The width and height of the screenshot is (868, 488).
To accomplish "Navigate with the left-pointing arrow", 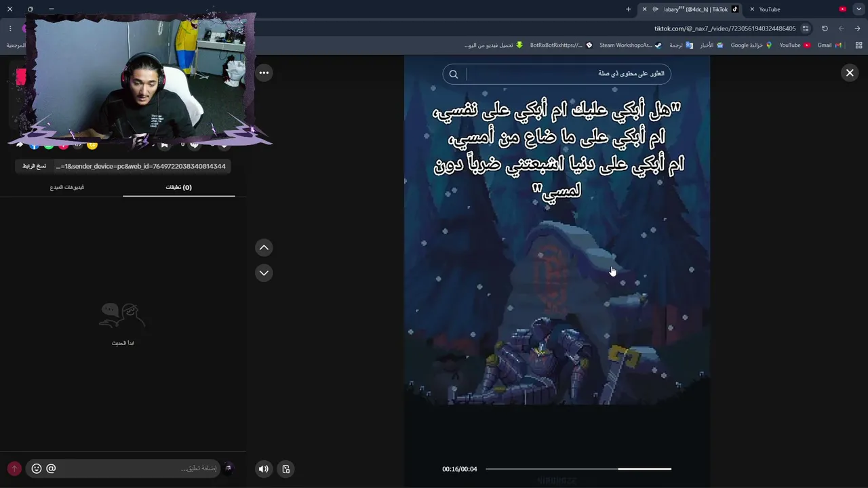I will tap(841, 28).
